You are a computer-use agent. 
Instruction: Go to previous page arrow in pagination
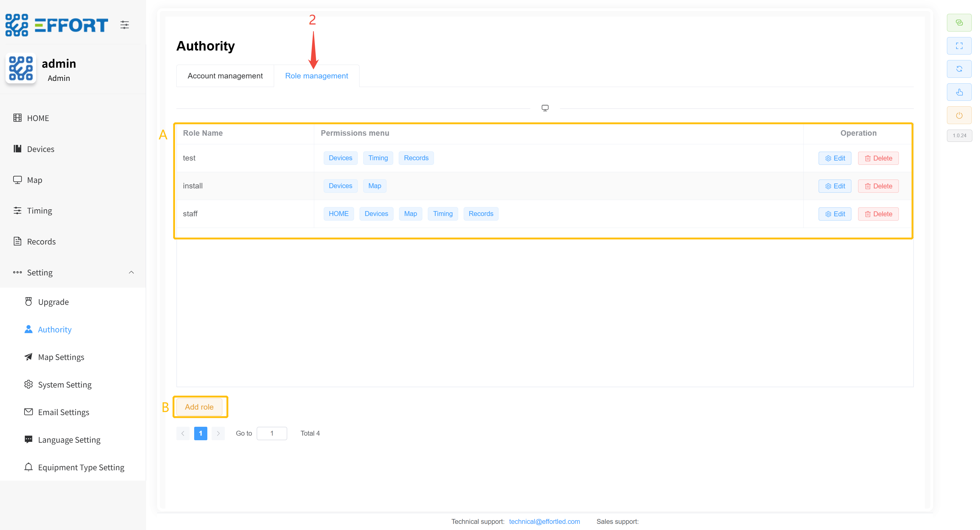tap(183, 433)
